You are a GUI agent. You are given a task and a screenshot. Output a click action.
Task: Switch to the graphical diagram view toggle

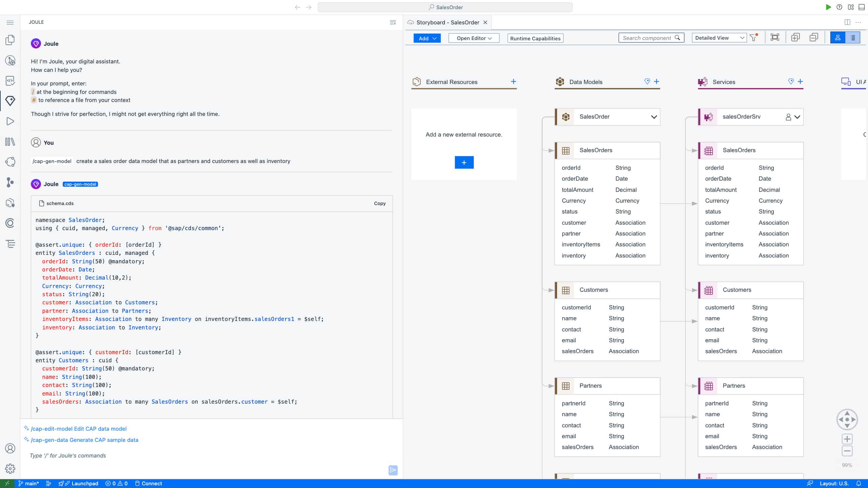click(x=837, y=38)
